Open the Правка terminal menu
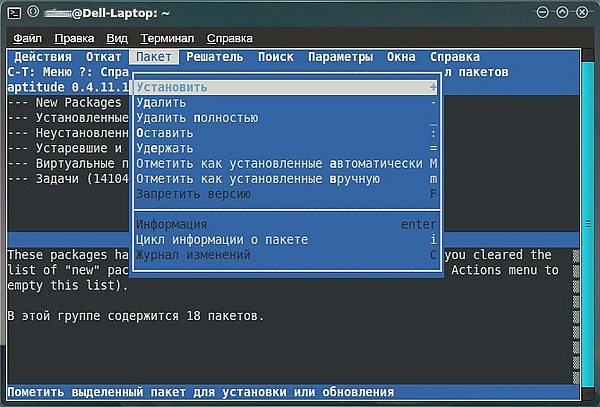 click(x=74, y=38)
